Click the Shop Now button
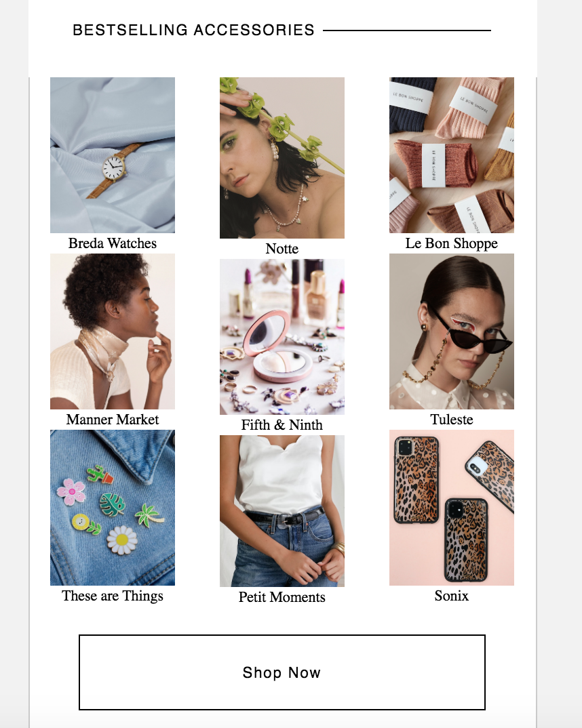The width and height of the screenshot is (582, 728). (x=282, y=672)
